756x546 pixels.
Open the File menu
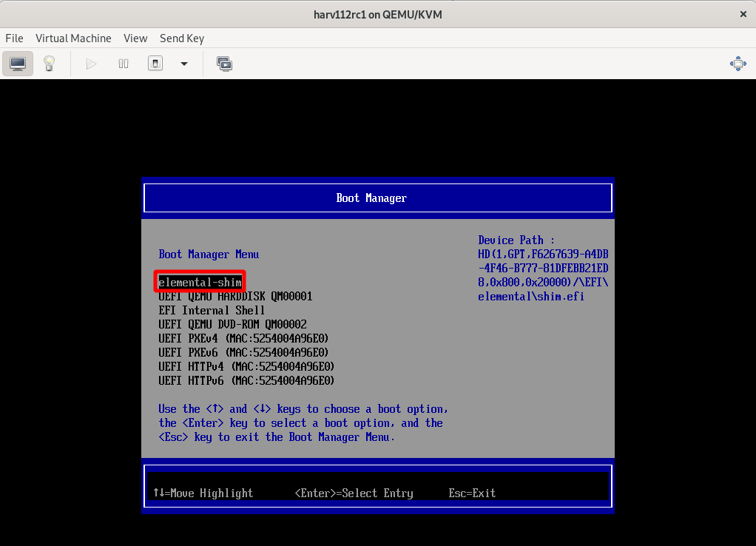click(x=14, y=38)
